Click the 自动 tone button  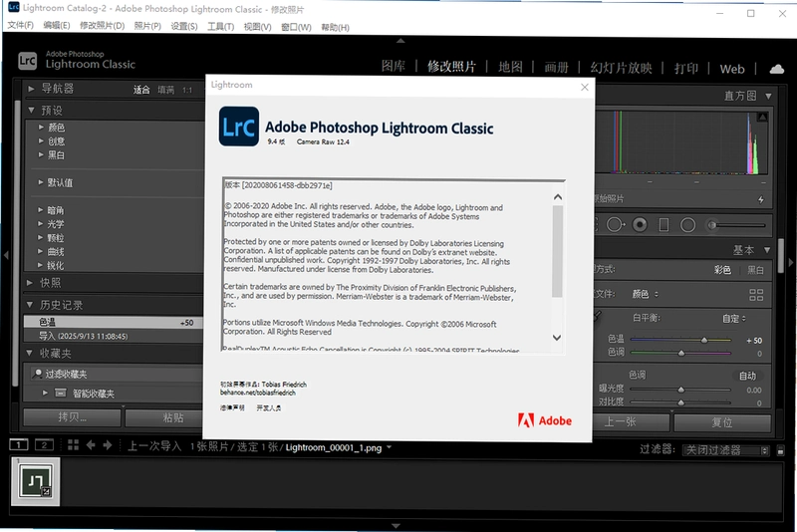click(x=747, y=376)
